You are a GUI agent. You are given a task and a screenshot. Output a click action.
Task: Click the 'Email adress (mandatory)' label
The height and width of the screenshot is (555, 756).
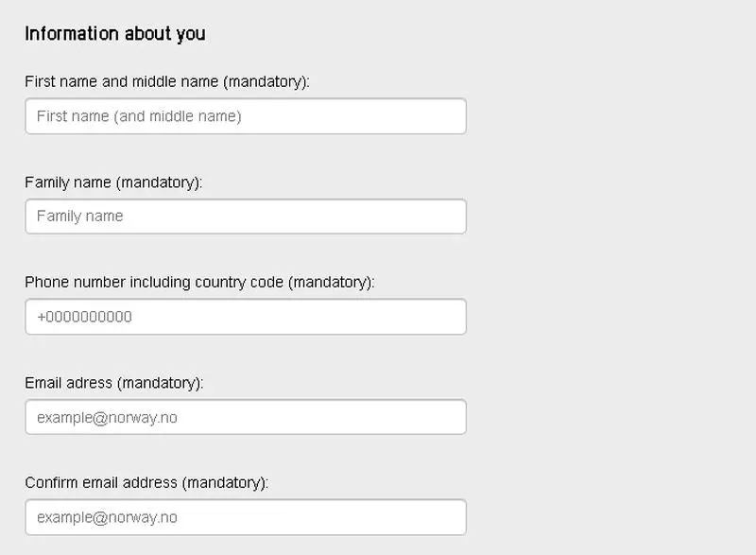pos(113,383)
